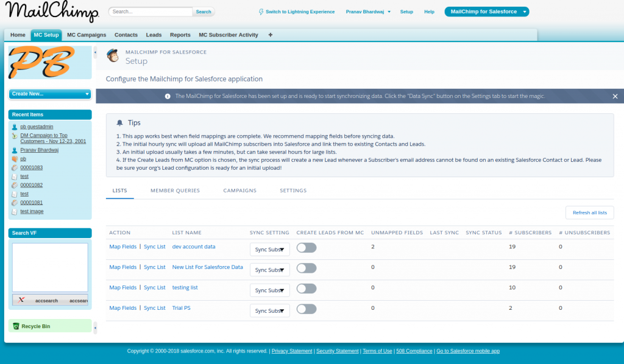This screenshot has width=624, height=364.
Task: Open the MailChimp for Salesforce app menu
Action: pos(487,12)
